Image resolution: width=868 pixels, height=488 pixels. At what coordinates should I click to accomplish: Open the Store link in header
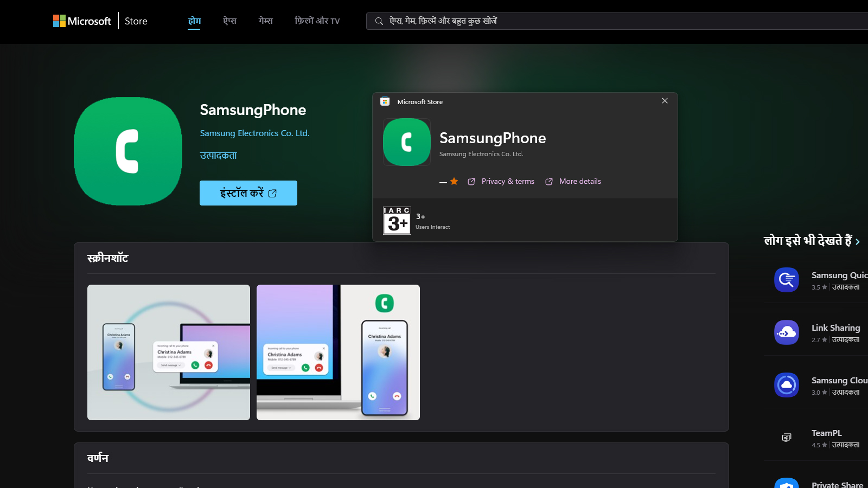[x=136, y=21]
